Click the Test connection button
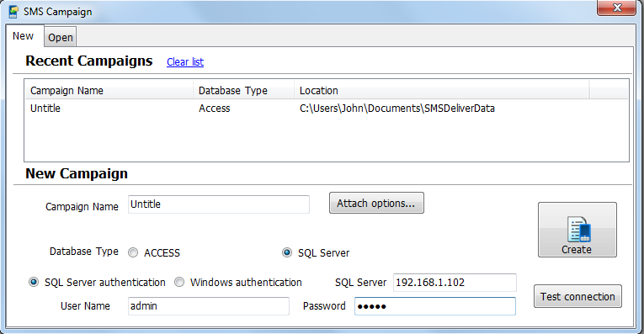Screen dimensions: 644x334 click(x=577, y=296)
